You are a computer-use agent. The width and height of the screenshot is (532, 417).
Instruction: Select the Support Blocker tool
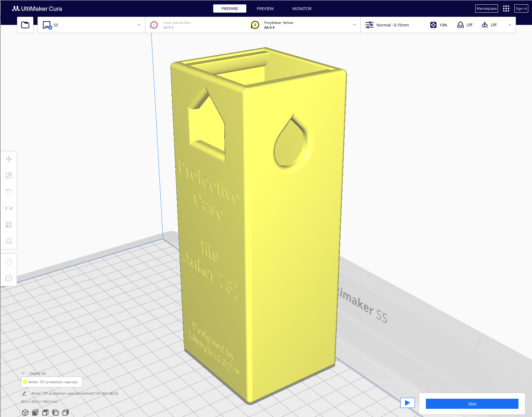pyautogui.click(x=9, y=241)
